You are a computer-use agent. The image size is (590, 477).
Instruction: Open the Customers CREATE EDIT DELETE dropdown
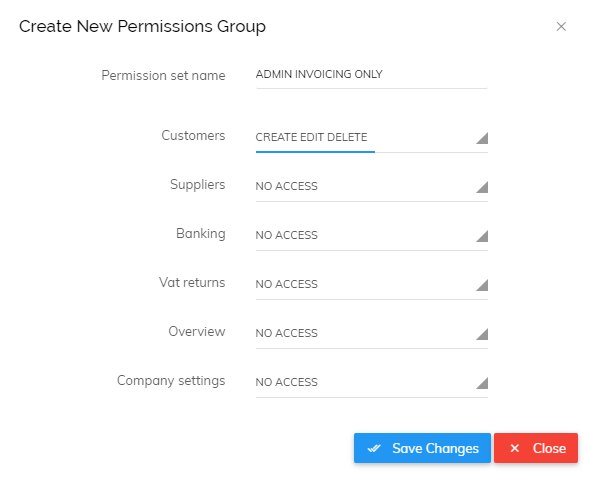tap(372, 138)
